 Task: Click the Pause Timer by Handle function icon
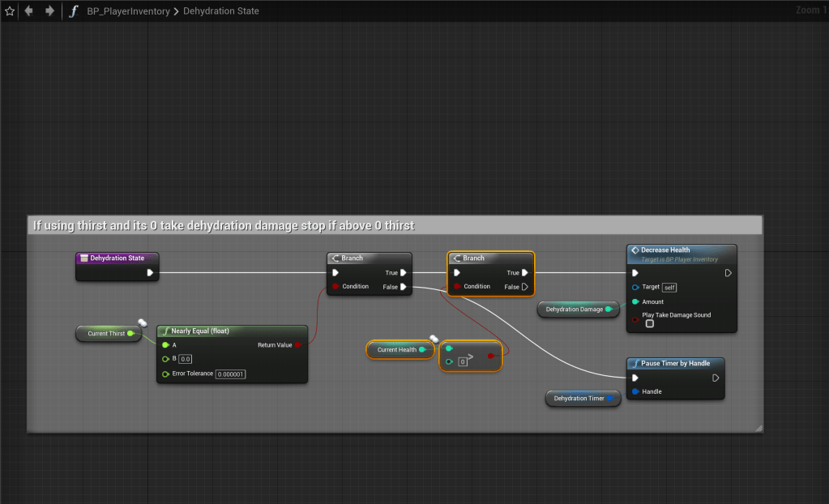click(x=635, y=364)
